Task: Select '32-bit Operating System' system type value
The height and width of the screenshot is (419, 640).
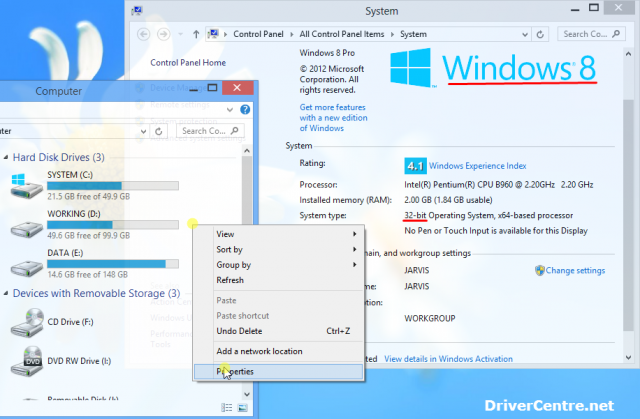Action: (489, 215)
